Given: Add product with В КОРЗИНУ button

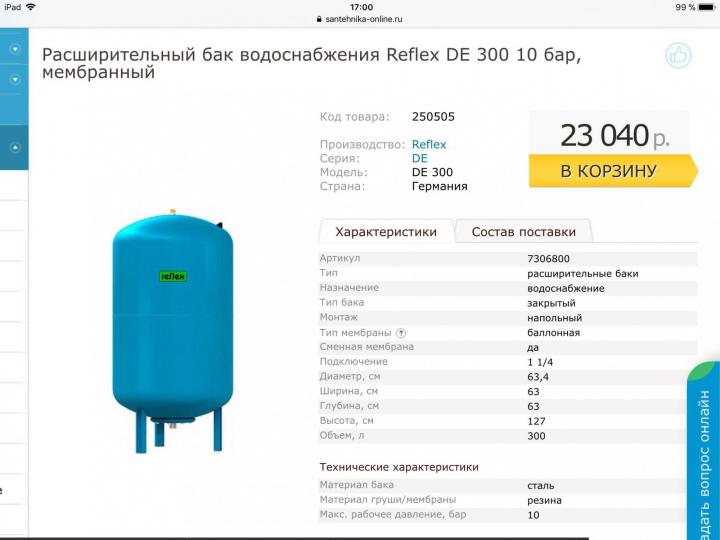Looking at the screenshot, I should 613,171.
